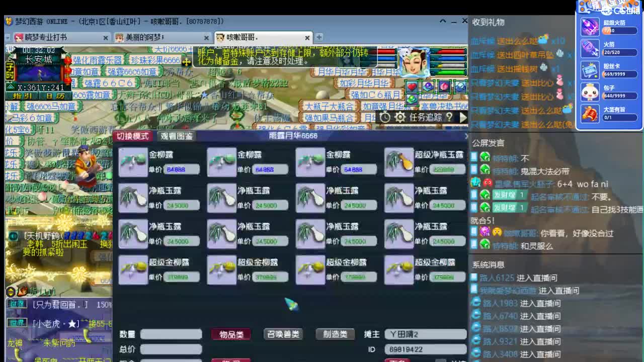644x362 pixels.
Task: Click the move crosshair icon on notice
Action: [x=187, y=61]
